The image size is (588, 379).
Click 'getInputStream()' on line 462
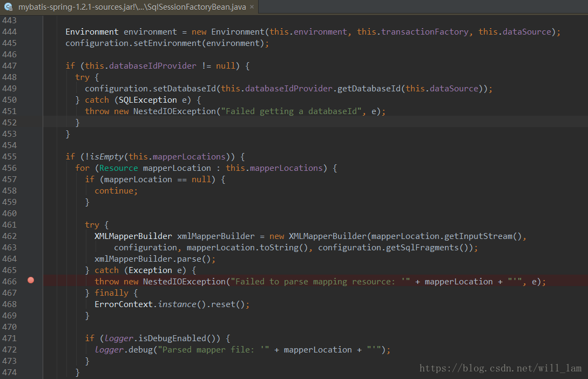pos(483,236)
